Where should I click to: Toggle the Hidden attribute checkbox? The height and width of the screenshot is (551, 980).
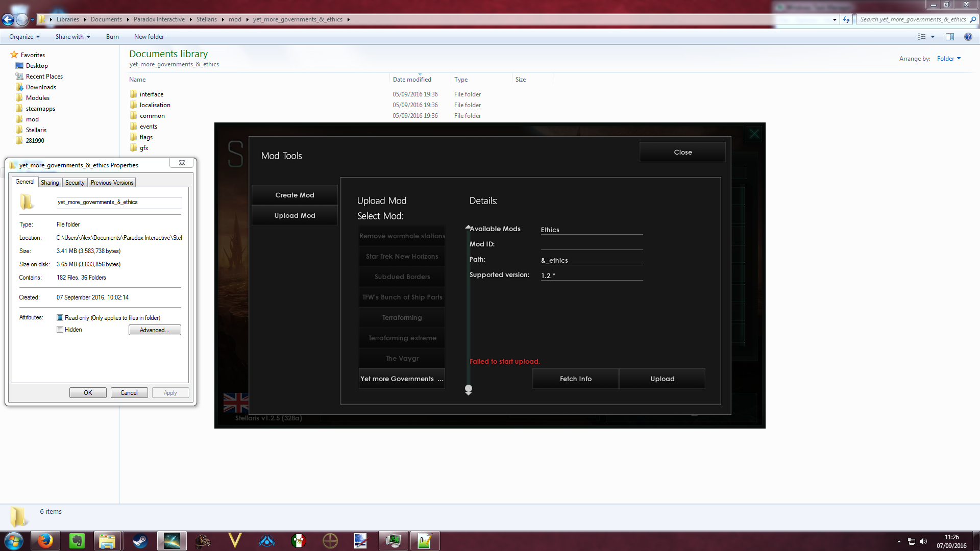[x=60, y=330]
